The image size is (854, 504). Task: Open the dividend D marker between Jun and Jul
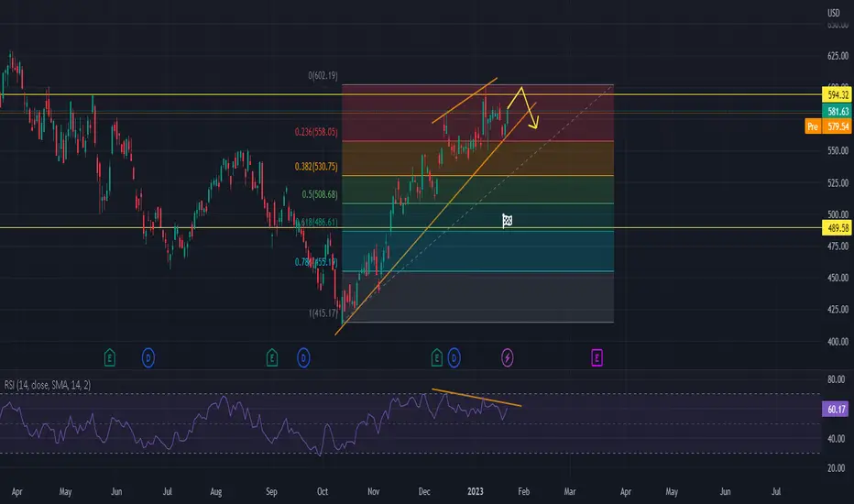coord(148,358)
